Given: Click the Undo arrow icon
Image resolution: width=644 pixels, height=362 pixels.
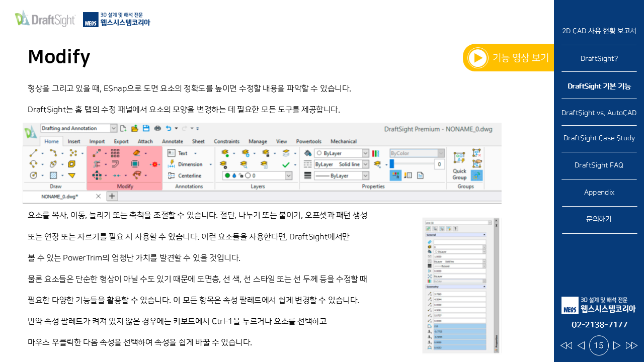Looking at the screenshot, I should [170, 129].
